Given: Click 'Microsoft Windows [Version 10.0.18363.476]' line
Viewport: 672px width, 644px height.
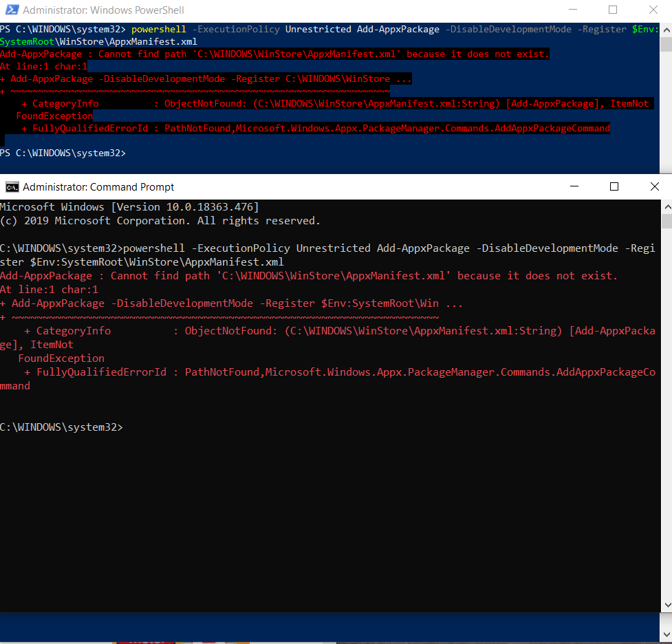Looking at the screenshot, I should pos(129,207).
